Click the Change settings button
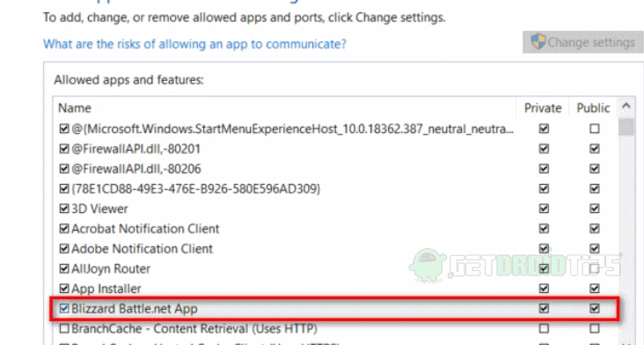The image size is (644, 345). pos(582,42)
